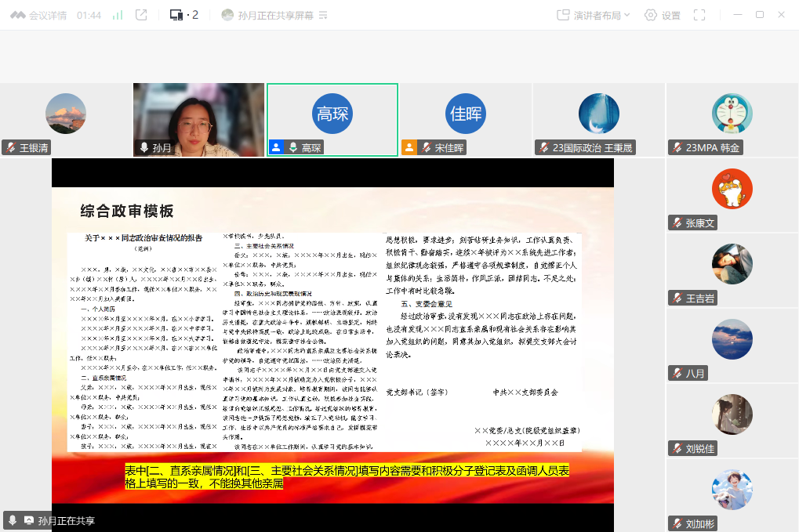
Task: Click the share/export arrow icon in top bar
Action: [141, 15]
